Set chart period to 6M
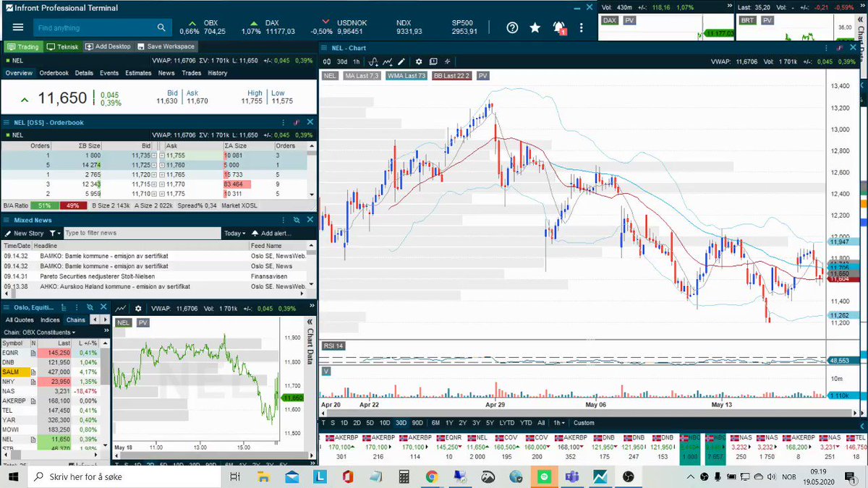 click(x=435, y=423)
